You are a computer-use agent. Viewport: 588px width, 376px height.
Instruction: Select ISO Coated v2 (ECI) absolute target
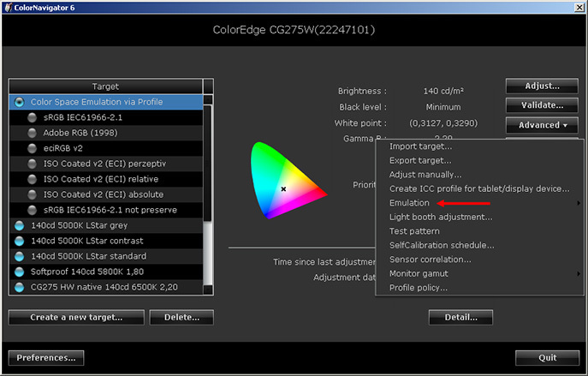click(x=106, y=194)
